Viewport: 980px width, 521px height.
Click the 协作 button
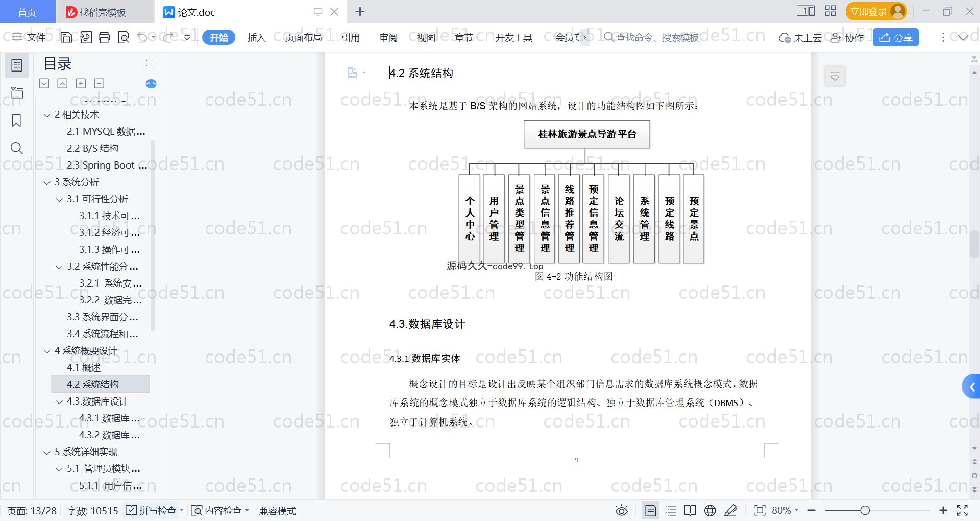click(847, 37)
